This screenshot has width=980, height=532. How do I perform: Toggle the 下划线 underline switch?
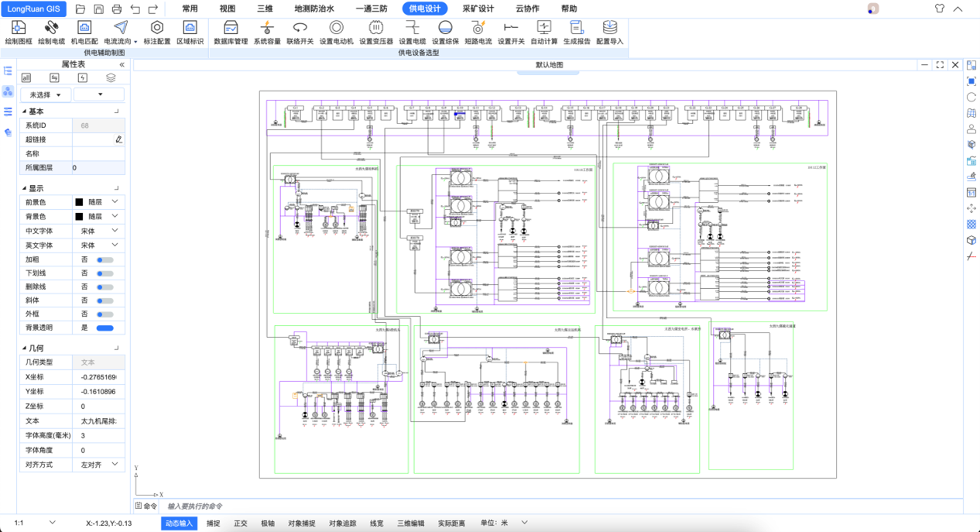point(105,273)
